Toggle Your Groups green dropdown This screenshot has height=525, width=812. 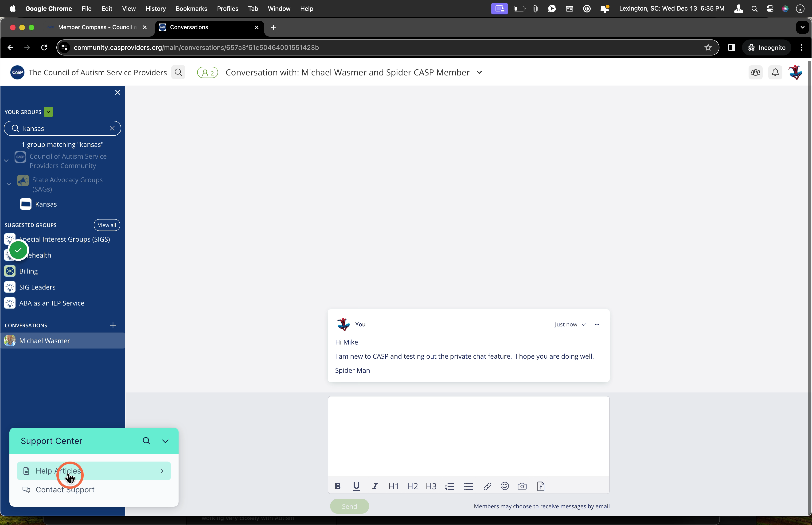[48, 112]
